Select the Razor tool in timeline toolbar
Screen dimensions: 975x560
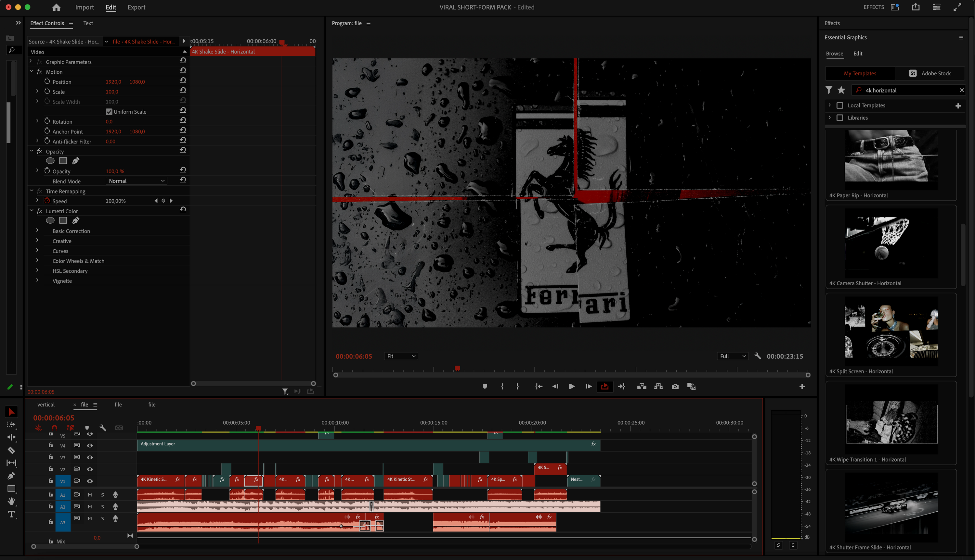point(11,450)
